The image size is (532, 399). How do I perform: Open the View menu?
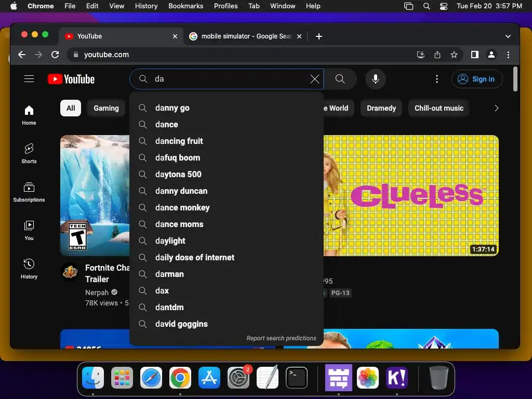pyautogui.click(x=116, y=6)
